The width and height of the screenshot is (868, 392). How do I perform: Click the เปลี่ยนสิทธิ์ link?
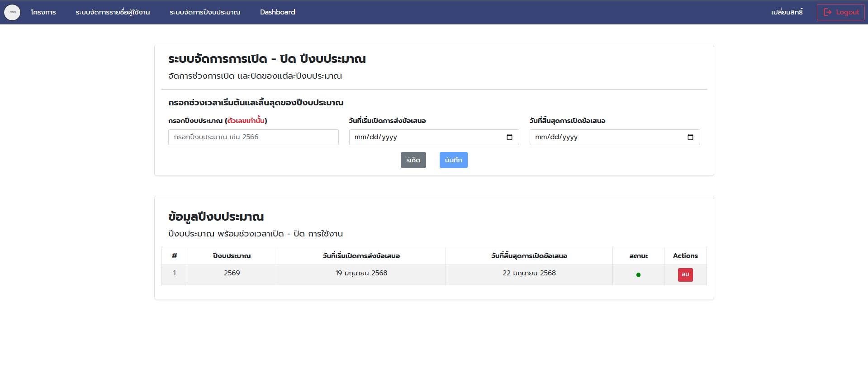click(787, 12)
